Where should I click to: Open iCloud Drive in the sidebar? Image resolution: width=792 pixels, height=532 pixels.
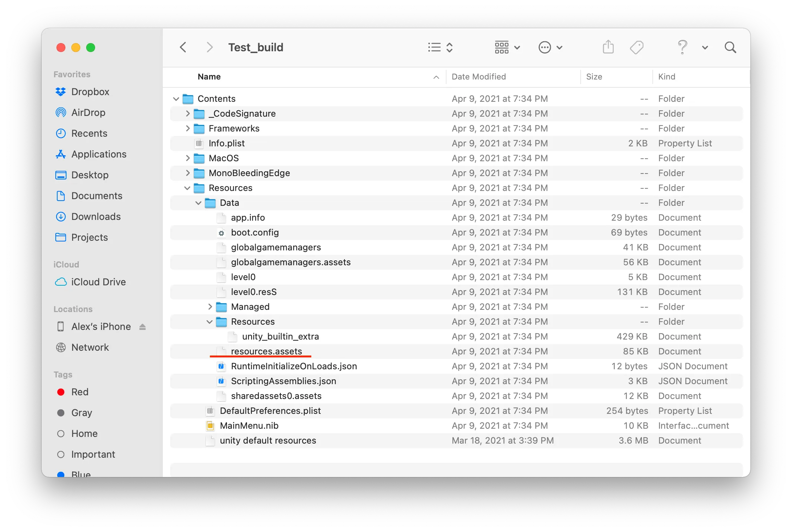[x=98, y=282]
